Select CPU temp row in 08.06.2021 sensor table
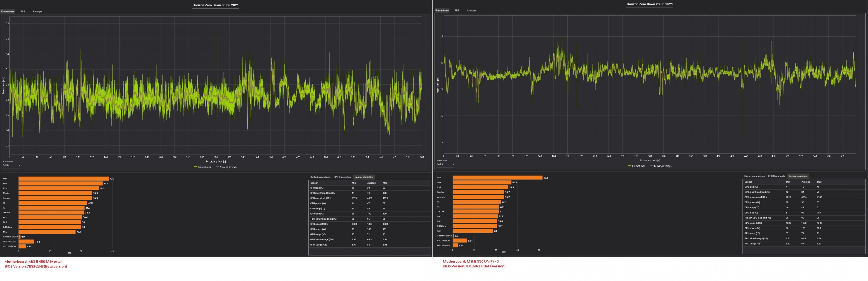This screenshot has height=281, width=868. point(317,209)
